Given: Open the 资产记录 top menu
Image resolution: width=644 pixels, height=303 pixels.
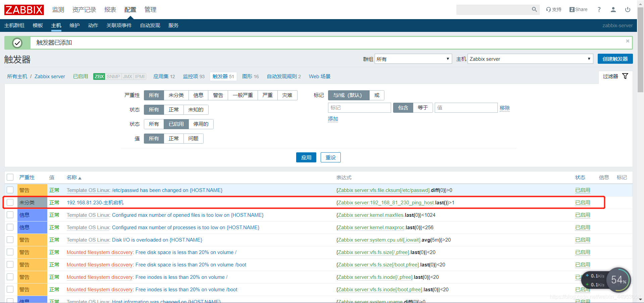Looking at the screenshot, I should click(84, 10).
